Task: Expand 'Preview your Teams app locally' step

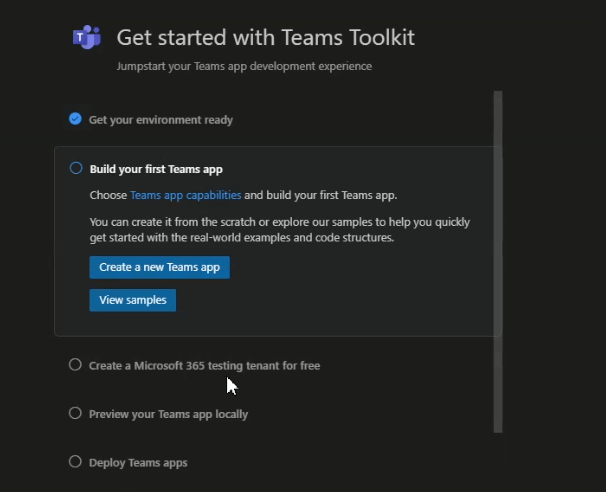Action: point(169,414)
